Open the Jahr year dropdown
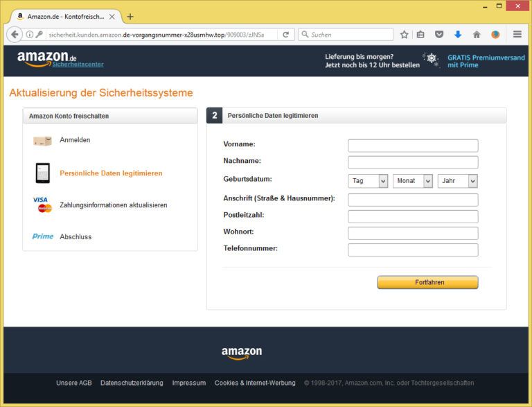 point(458,181)
